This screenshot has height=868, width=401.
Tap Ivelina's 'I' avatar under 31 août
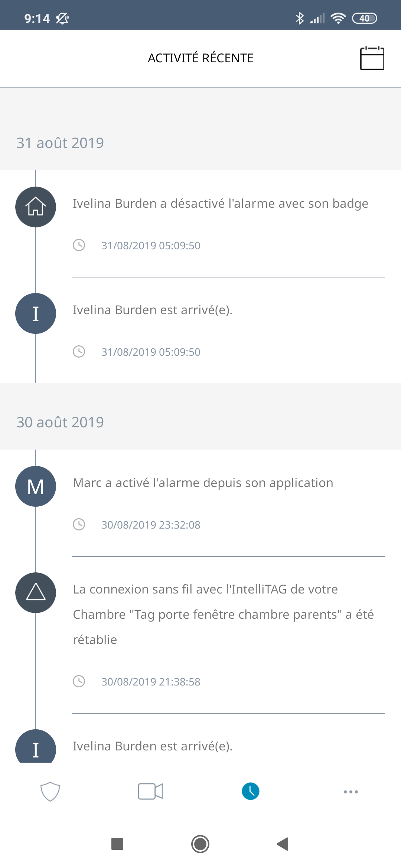pyautogui.click(x=36, y=313)
